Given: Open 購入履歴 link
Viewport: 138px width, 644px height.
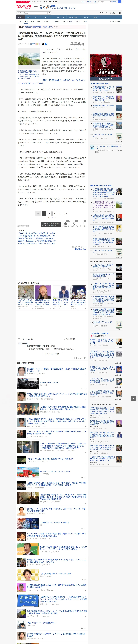Looking at the screenshot, I should 112,13.
